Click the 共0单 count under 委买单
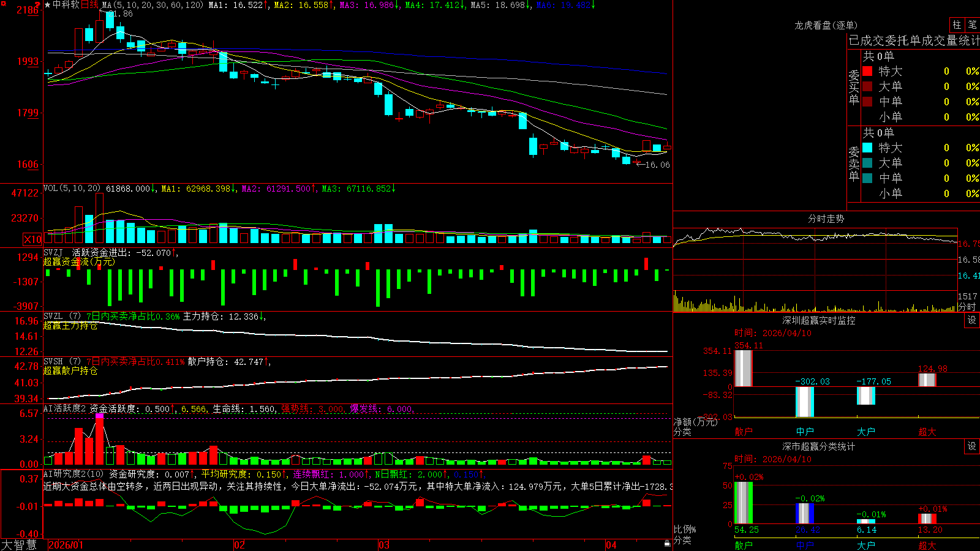Viewport: 980px width, 551px height. [878, 56]
